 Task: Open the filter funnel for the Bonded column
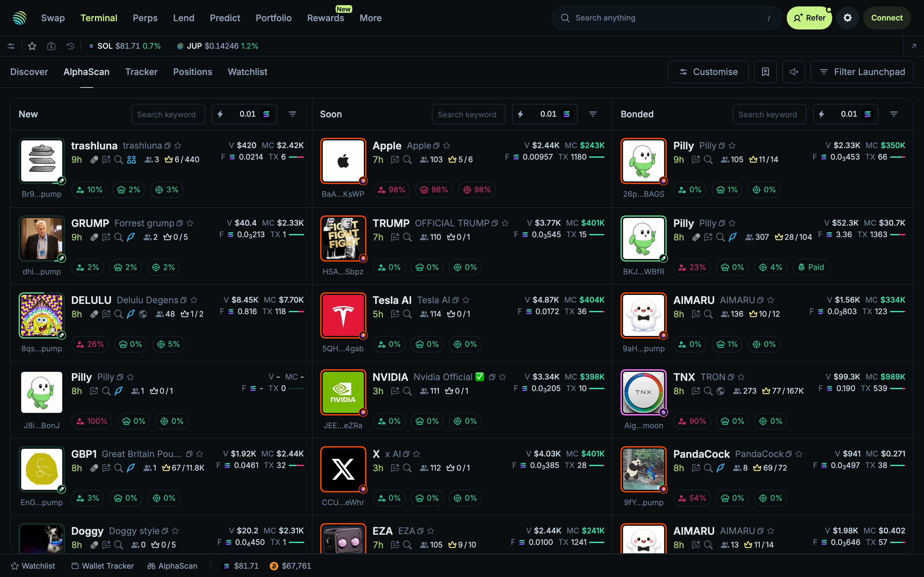pyautogui.click(x=894, y=114)
